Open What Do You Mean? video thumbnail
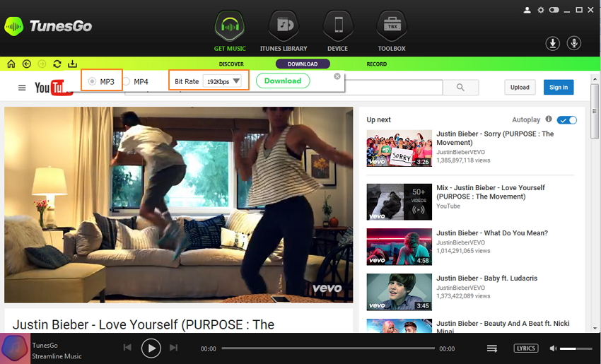The height and width of the screenshot is (364, 601). [x=399, y=247]
